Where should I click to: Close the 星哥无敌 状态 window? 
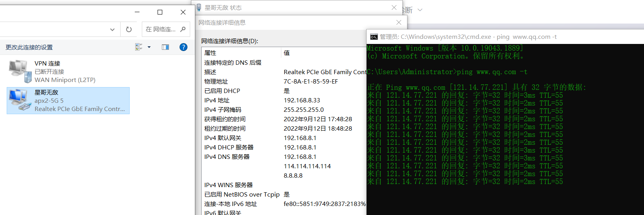coord(394,7)
